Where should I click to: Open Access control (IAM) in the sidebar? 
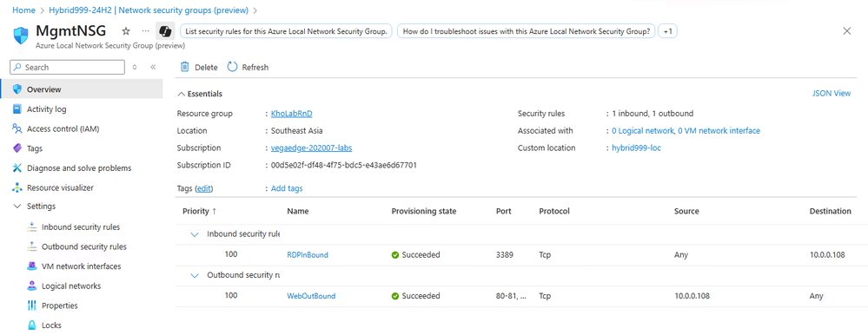[56, 128]
